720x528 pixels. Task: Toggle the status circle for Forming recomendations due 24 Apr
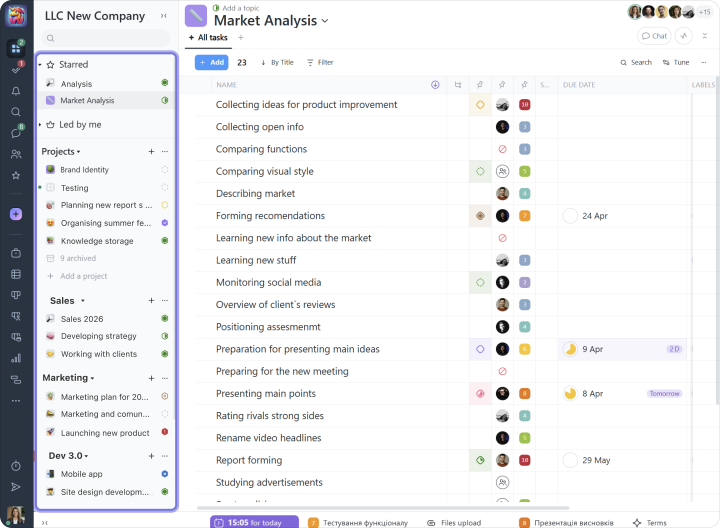pyautogui.click(x=570, y=215)
